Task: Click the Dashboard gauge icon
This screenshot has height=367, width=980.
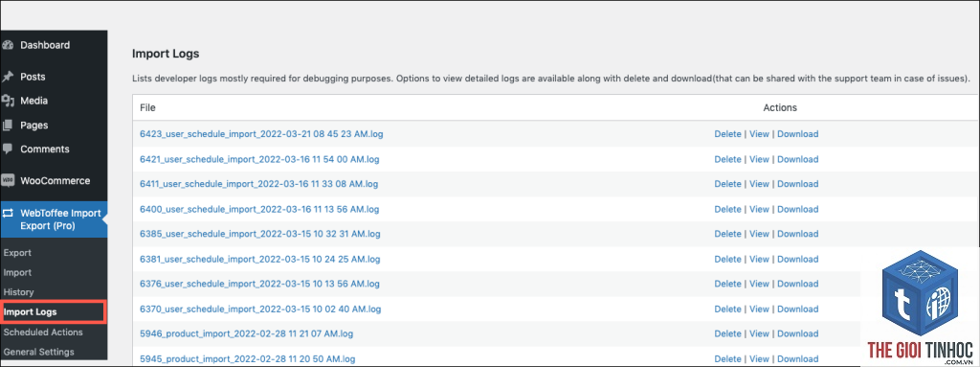Action: tap(8, 45)
